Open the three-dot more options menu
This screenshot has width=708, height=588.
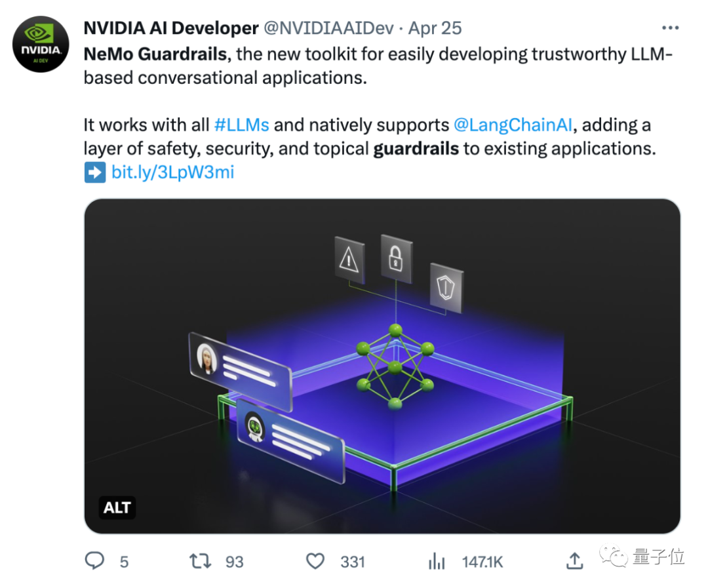click(x=670, y=28)
